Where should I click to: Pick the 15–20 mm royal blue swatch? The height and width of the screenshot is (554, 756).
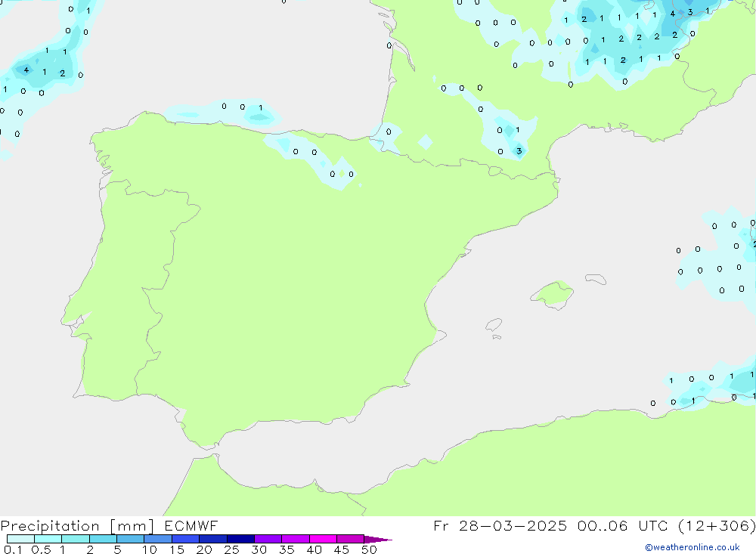tap(186, 539)
